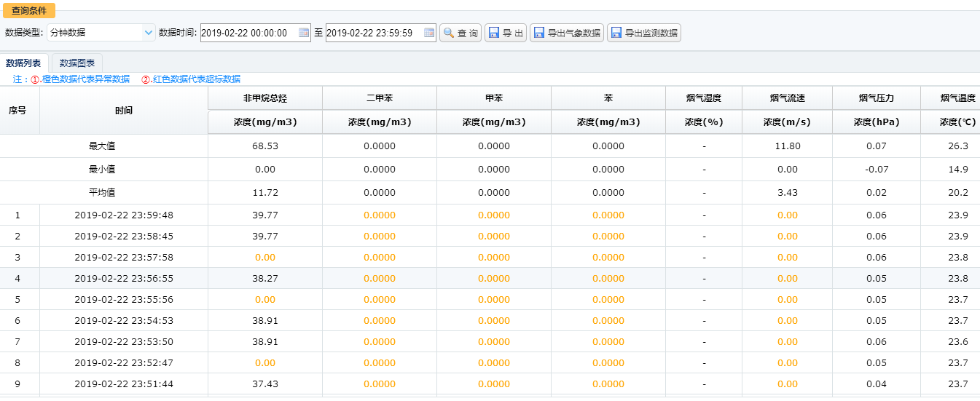This screenshot has height=401, width=980.
Task: Select the row timestamp 2019-02-22 23:56:55
Action: (x=124, y=279)
